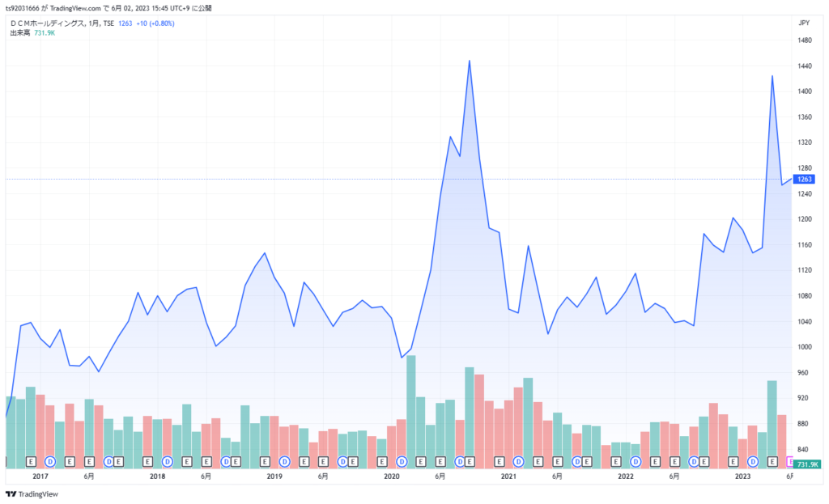Select the D dividend marker nearest the 2020 label
The width and height of the screenshot is (829, 504).
402,461
